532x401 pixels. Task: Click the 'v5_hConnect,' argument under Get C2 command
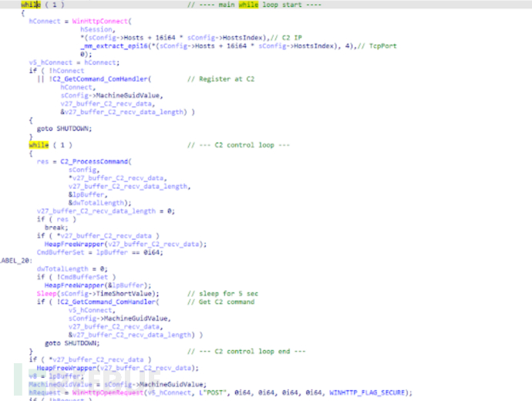(x=92, y=310)
